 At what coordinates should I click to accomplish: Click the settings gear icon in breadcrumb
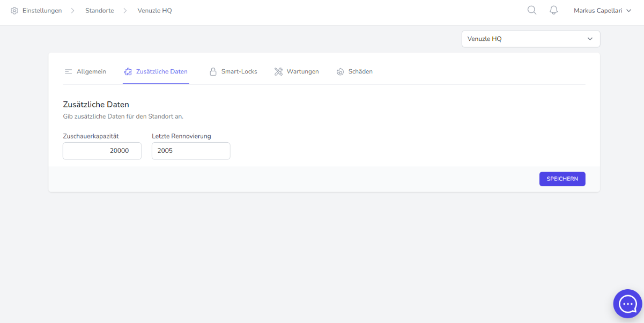tap(14, 11)
